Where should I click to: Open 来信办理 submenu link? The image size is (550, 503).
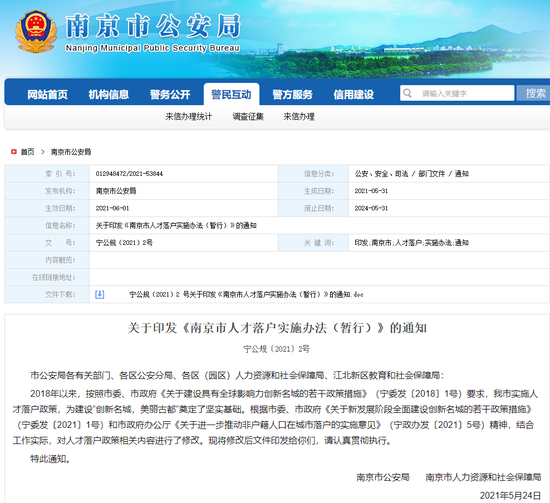click(299, 116)
